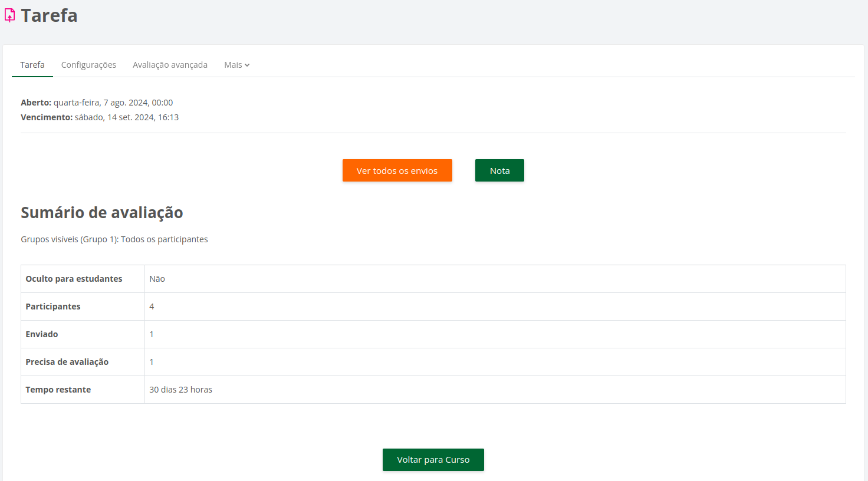Click the 'Precisa de avaliação' link

(x=152, y=361)
